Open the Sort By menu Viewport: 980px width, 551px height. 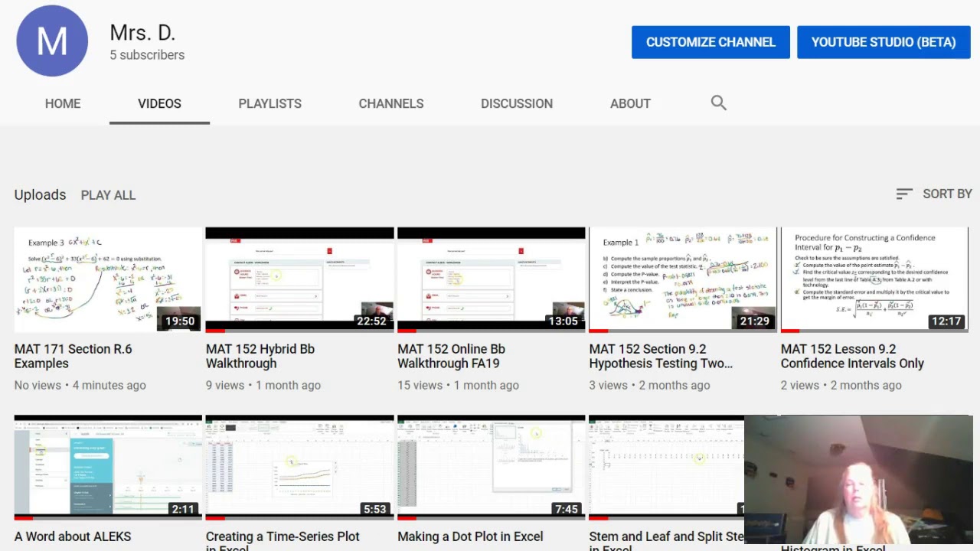[933, 194]
